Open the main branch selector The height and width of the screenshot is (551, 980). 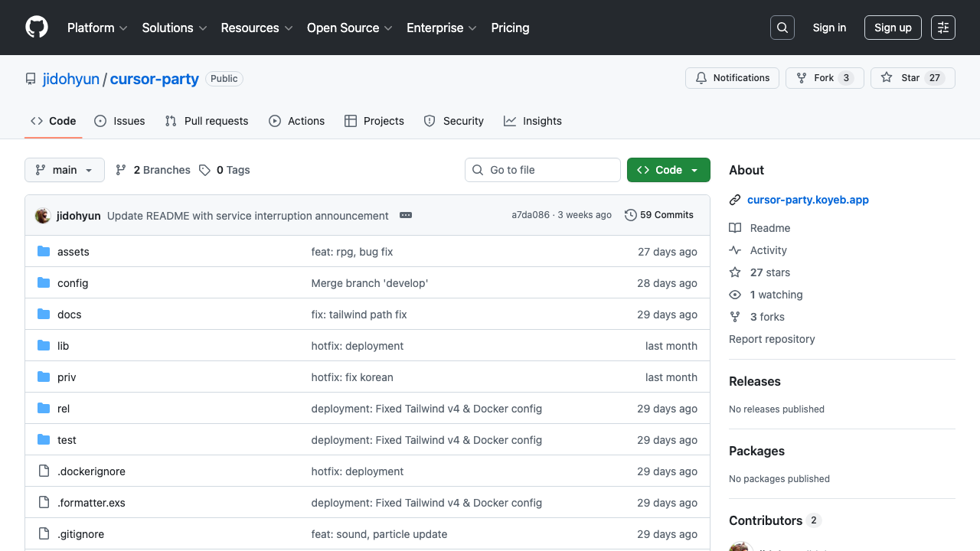click(64, 170)
